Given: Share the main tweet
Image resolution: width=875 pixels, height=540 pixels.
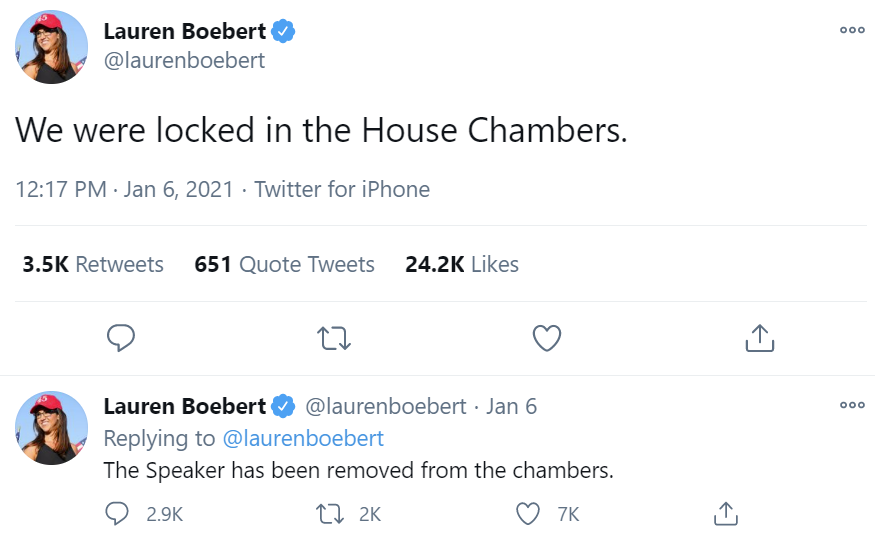Looking at the screenshot, I should tap(759, 338).
